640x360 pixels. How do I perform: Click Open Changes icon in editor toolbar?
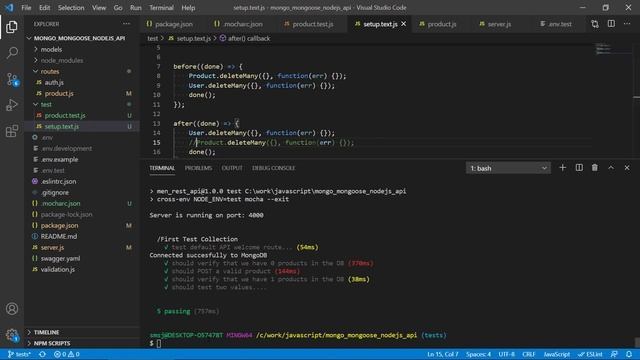click(x=595, y=24)
